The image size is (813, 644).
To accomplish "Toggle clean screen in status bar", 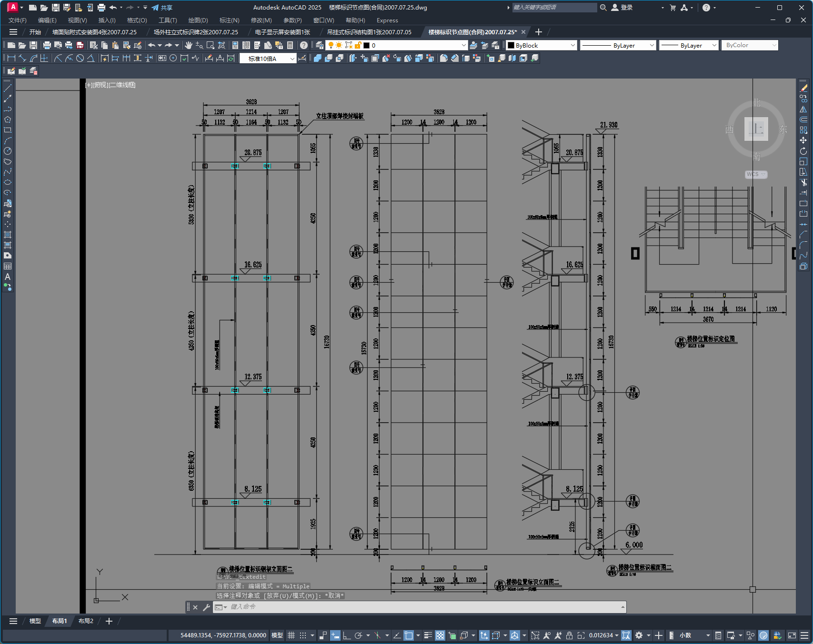I will [x=792, y=635].
